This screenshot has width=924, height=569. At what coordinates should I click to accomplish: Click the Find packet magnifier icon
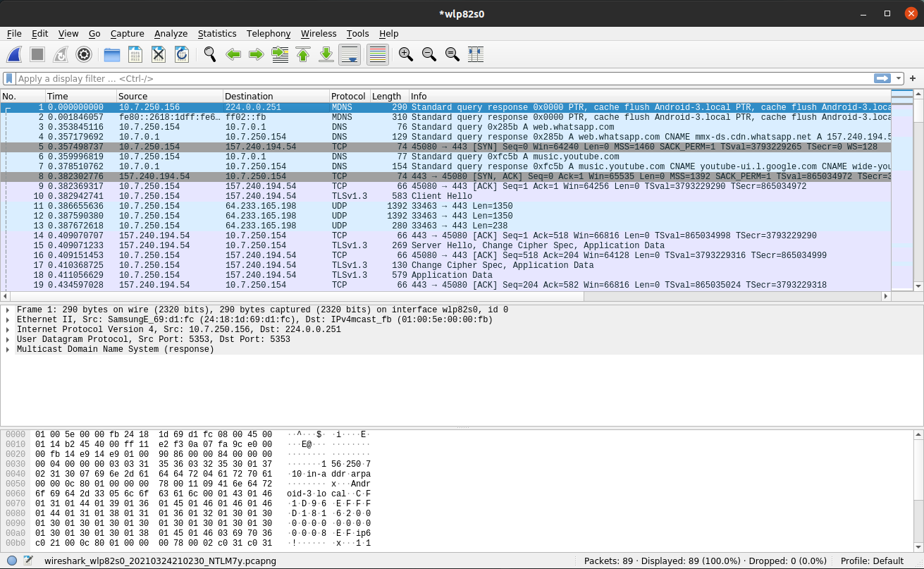point(209,54)
